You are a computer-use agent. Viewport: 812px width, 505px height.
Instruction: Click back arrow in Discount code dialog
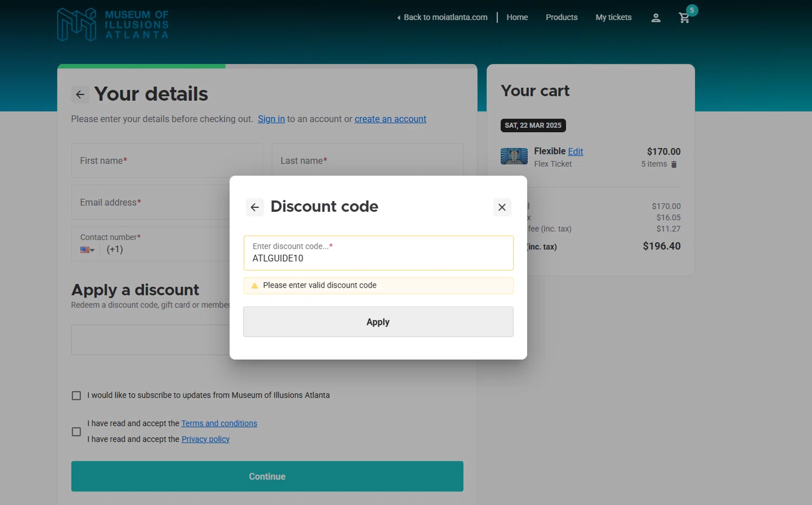click(255, 207)
